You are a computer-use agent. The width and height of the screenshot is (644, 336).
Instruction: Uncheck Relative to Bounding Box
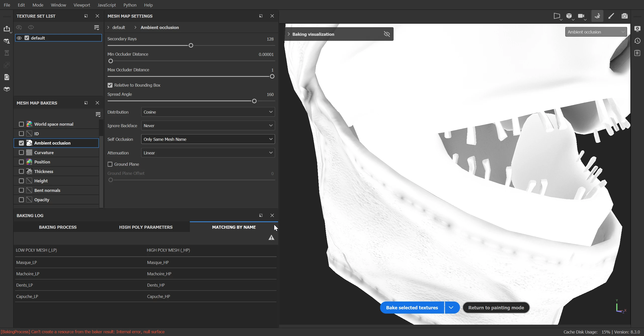pos(110,85)
